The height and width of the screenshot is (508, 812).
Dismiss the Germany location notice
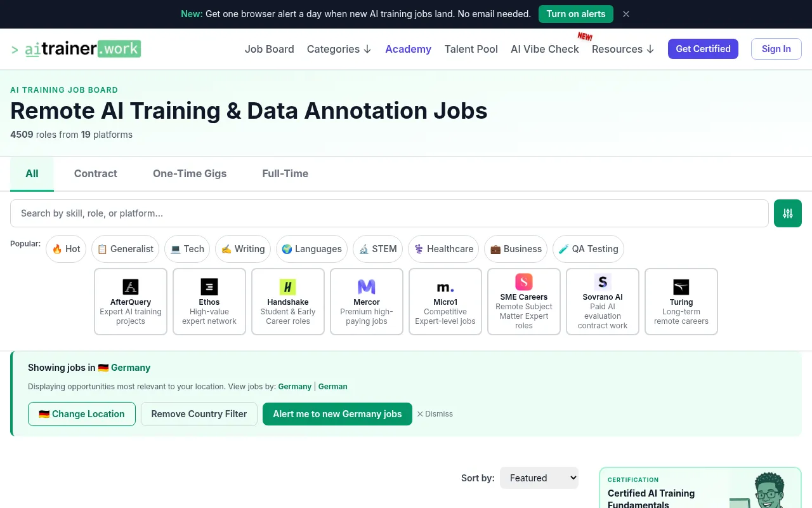(435, 414)
